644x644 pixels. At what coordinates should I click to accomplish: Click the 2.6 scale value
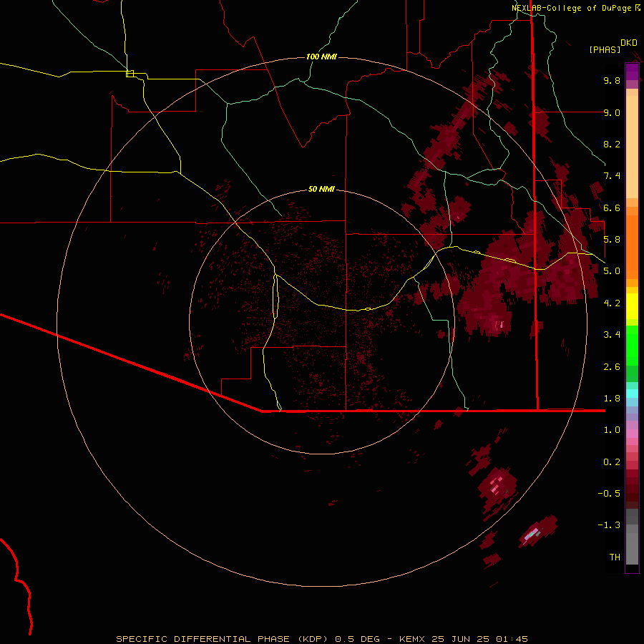tap(612, 367)
